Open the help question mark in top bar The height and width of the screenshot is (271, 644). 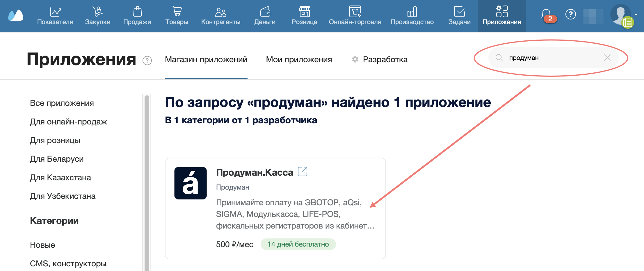[571, 14]
